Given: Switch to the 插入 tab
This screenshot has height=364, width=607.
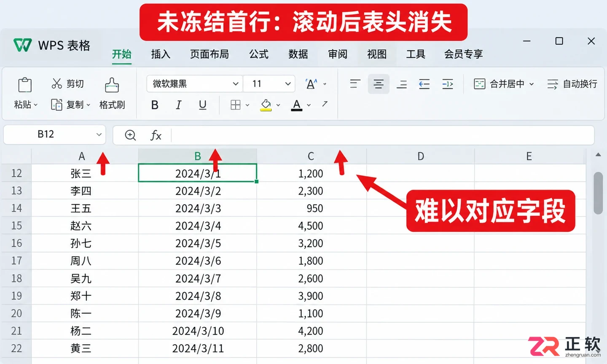Looking at the screenshot, I should 161,54.
